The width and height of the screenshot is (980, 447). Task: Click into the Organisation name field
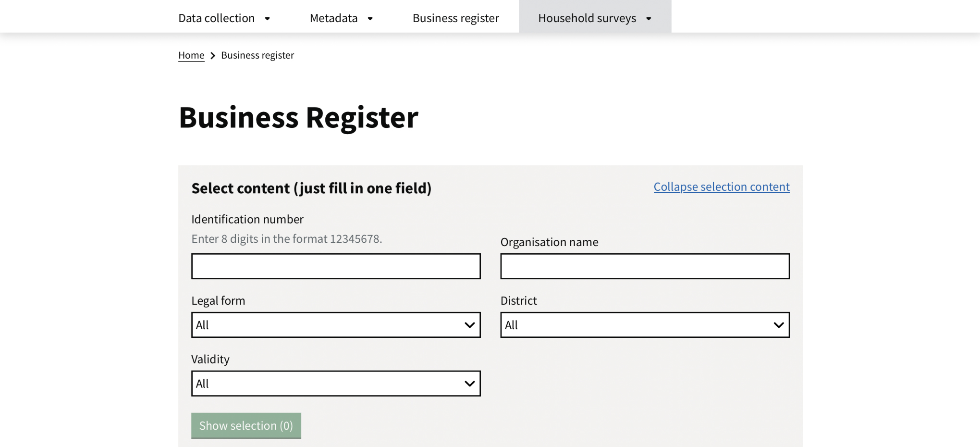(x=645, y=266)
